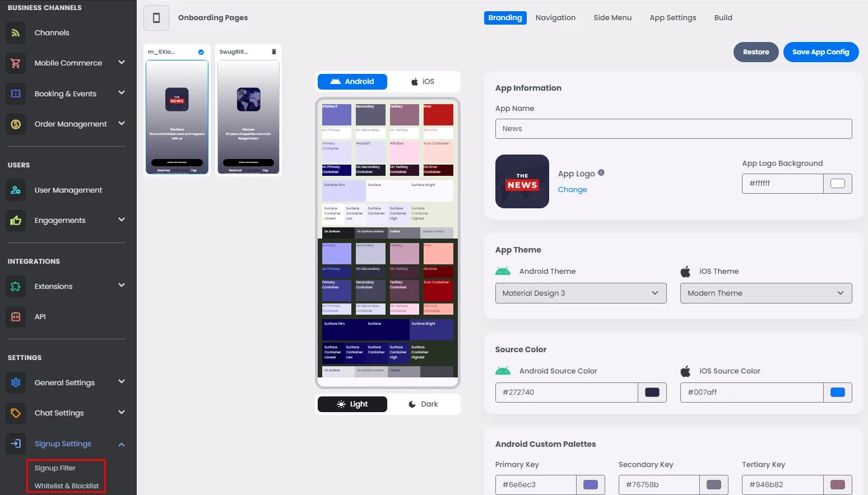Screen dimensions: 868x495
Task: Open the iOS Source Color swatch
Action: (x=837, y=393)
